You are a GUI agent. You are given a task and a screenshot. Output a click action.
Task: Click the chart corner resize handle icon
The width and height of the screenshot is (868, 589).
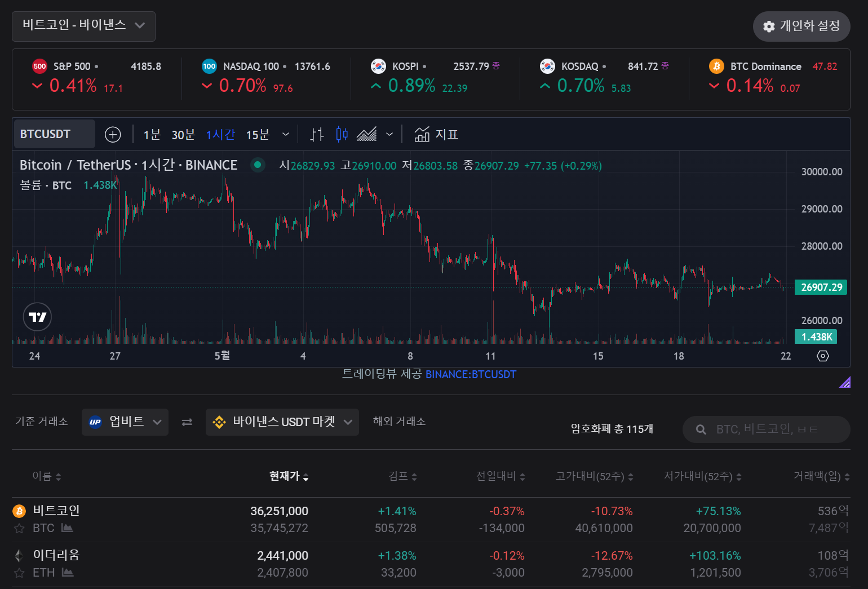click(845, 382)
